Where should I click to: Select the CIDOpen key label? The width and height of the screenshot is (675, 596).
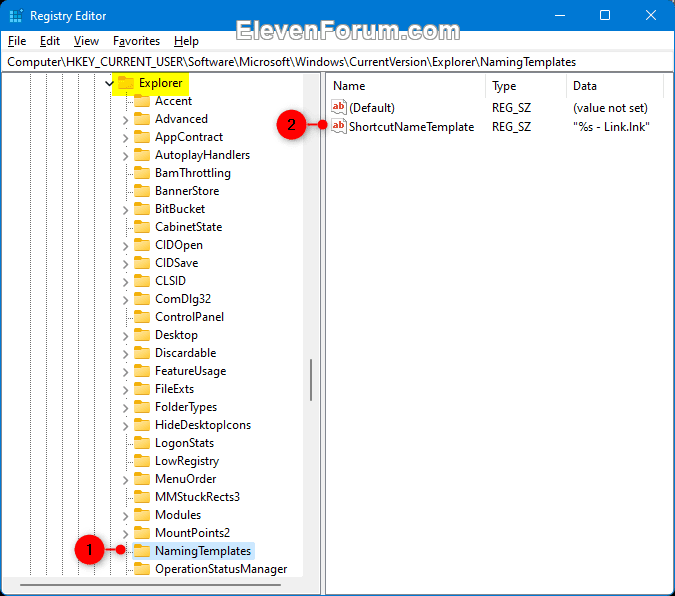point(179,245)
